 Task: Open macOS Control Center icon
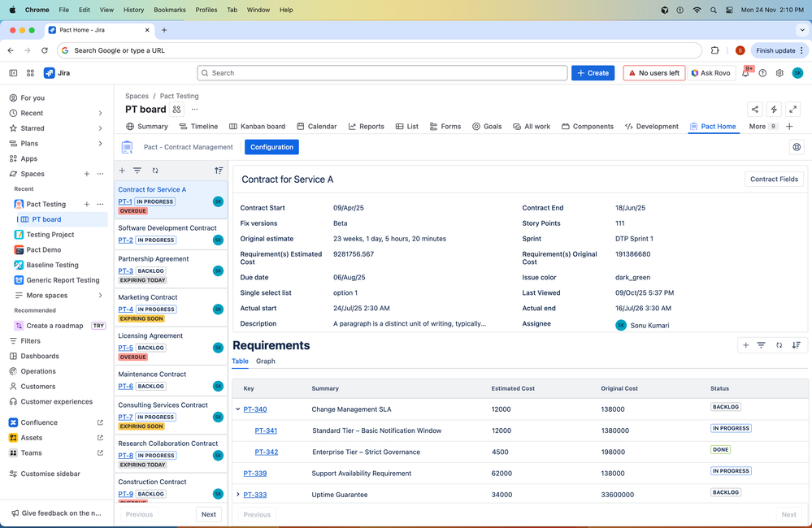[729, 10]
